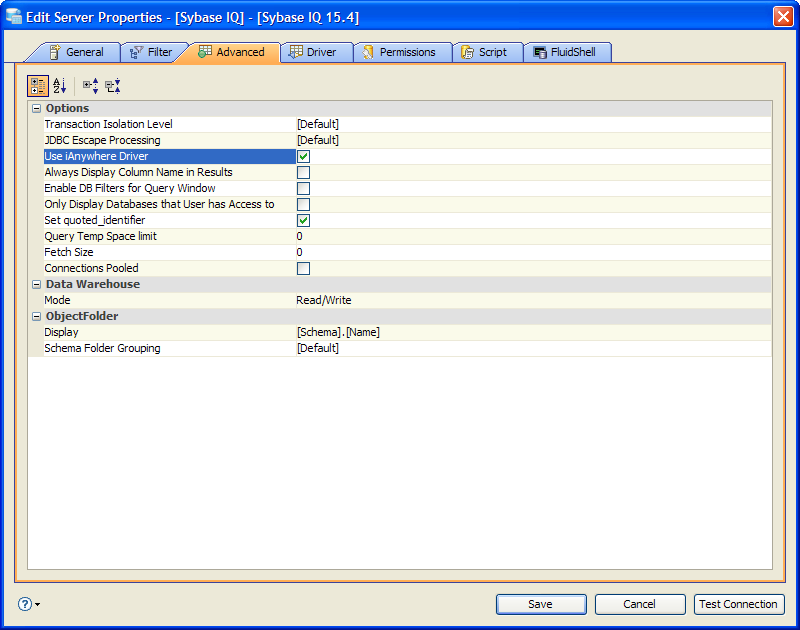Click the Cancel button

point(640,604)
